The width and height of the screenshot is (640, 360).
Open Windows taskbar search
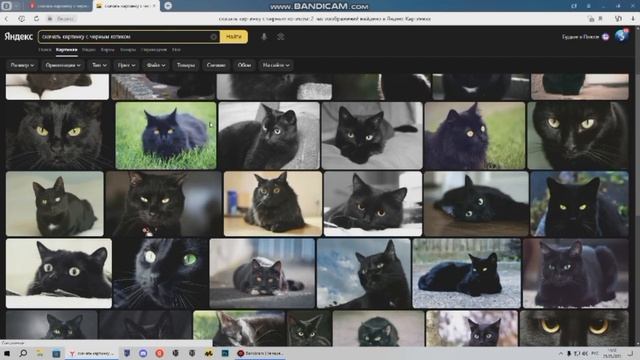pyautogui.click(x=23, y=353)
